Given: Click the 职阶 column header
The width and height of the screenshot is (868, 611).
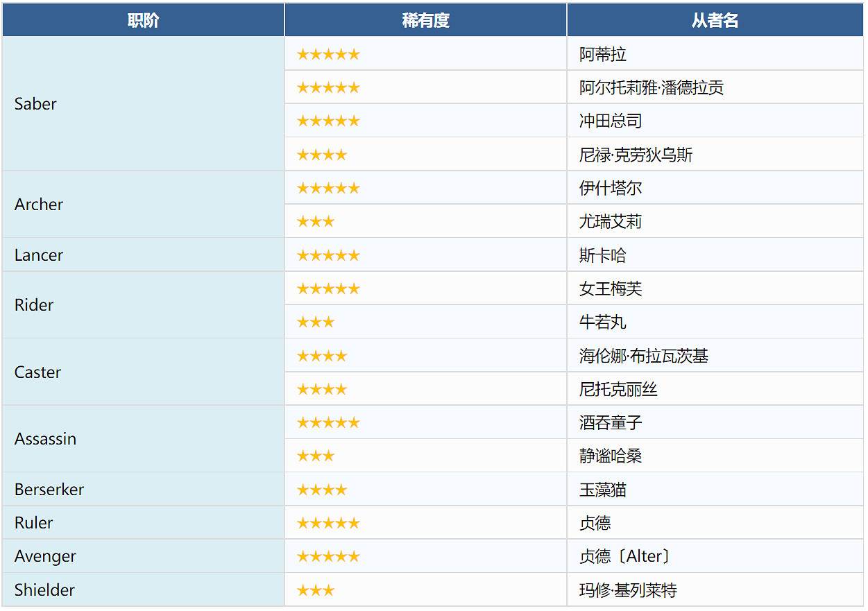Looking at the screenshot, I should pos(143,20).
